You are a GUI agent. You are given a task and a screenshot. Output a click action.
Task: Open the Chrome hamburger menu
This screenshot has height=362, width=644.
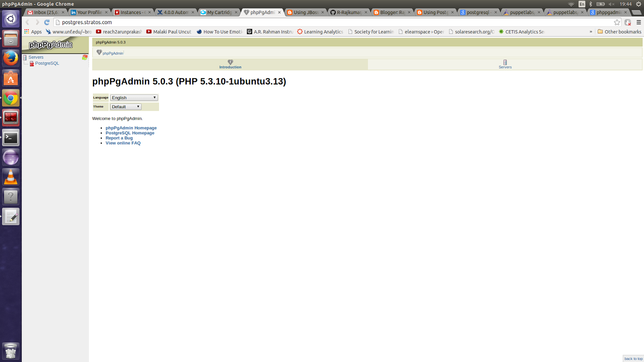tap(639, 23)
